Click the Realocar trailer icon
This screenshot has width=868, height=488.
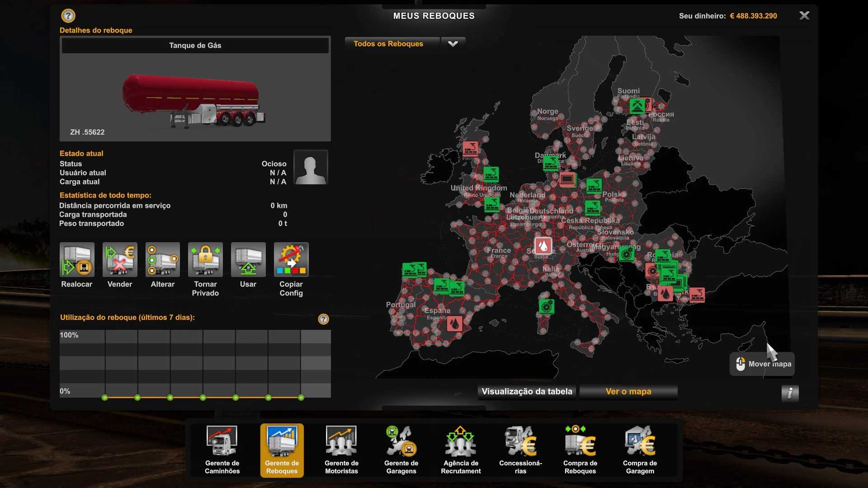tap(77, 260)
